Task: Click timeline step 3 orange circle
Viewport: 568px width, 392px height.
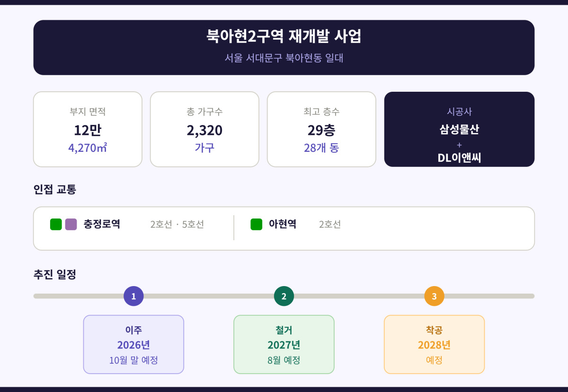Action: tap(434, 296)
